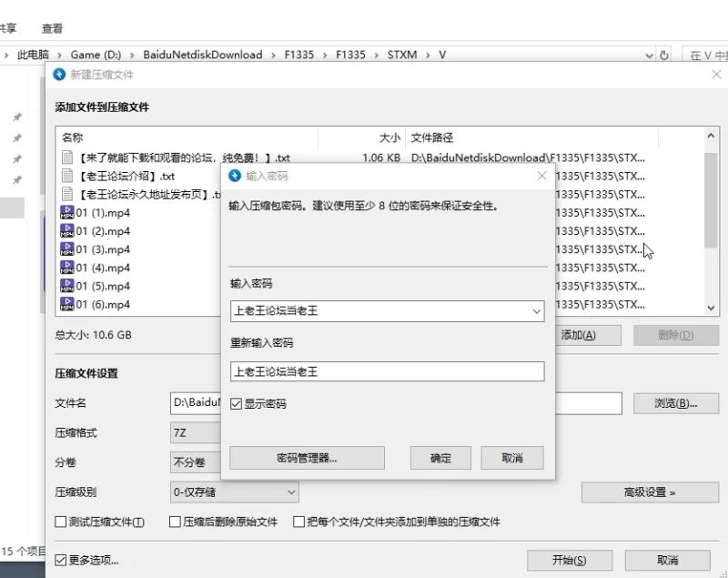
Task: Uncheck the 显示密码 checkbox
Action: coord(236,404)
